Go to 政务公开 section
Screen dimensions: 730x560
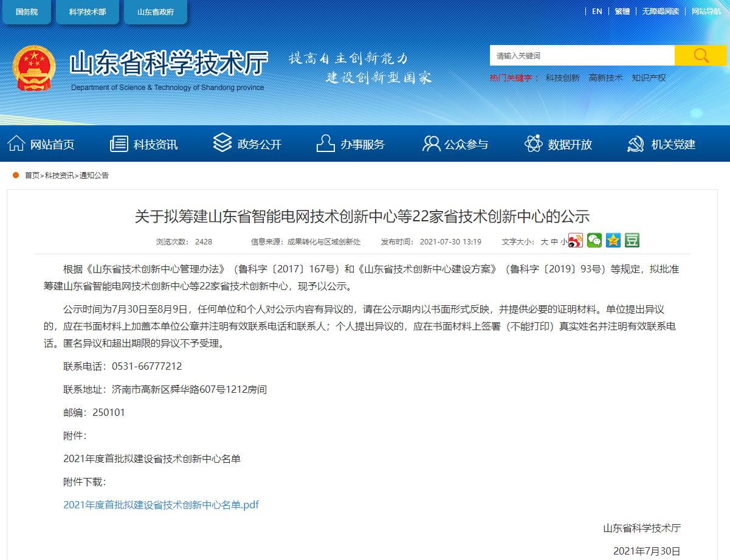247,144
